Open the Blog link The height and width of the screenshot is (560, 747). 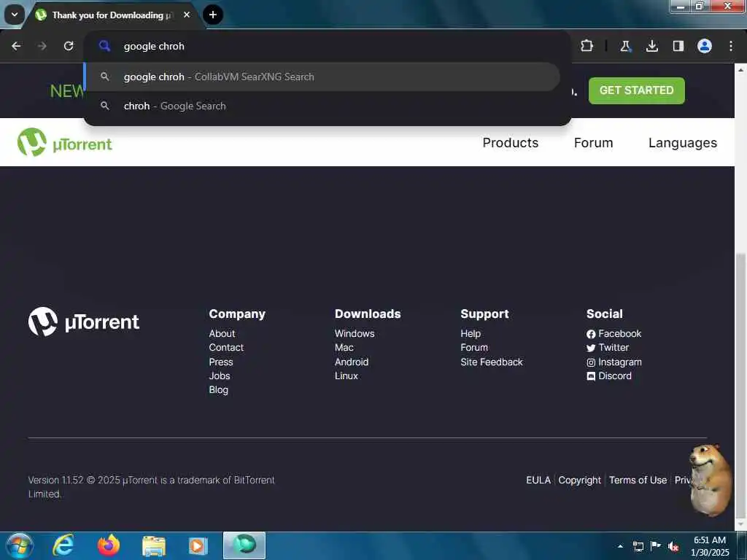tap(219, 389)
